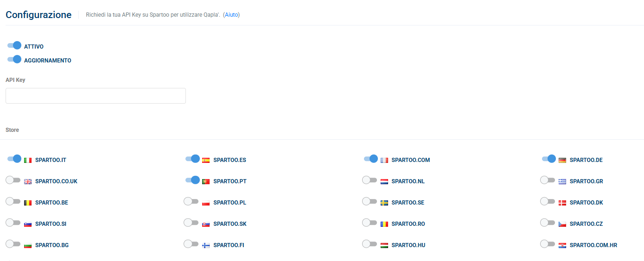Click the Spanish flag icon
This screenshot has height=261, width=644.
click(x=206, y=160)
